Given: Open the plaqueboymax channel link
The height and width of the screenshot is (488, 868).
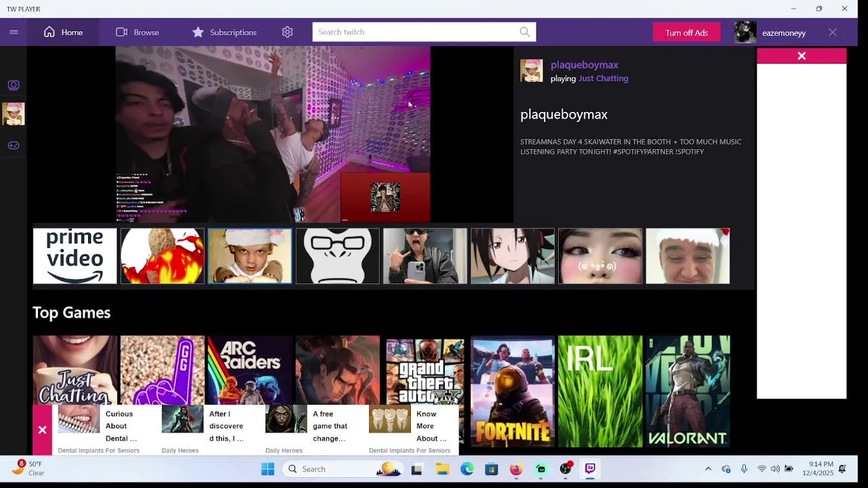Looking at the screenshot, I should pos(584,65).
